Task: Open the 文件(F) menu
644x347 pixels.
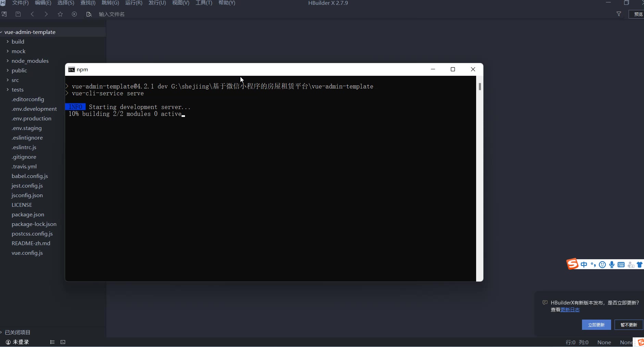Action: pyautogui.click(x=20, y=3)
